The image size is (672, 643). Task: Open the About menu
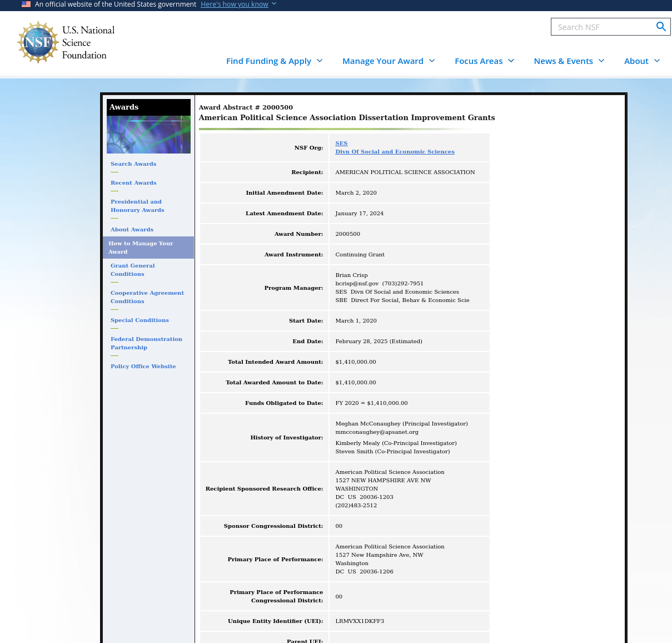tap(642, 61)
